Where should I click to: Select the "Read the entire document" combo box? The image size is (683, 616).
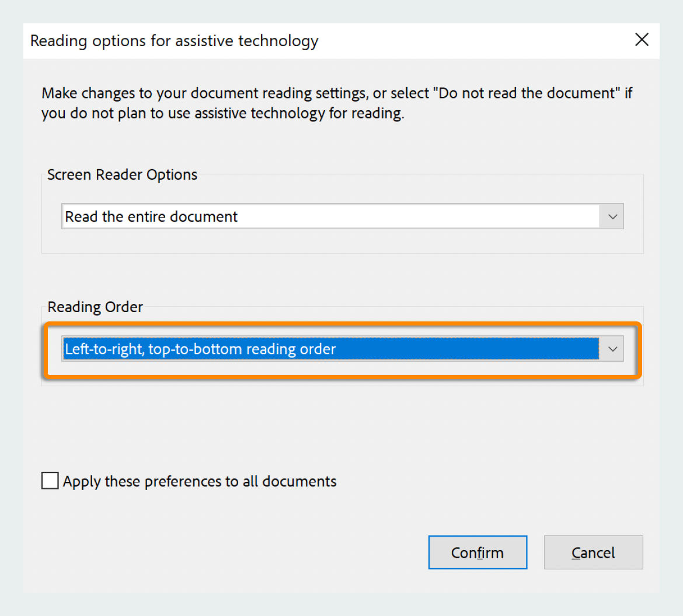[x=292, y=216]
